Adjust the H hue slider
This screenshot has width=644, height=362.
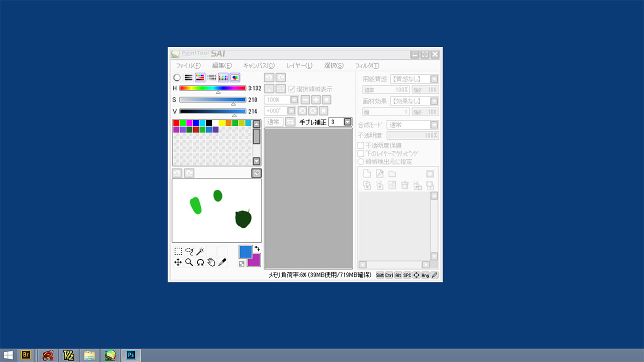(212, 88)
